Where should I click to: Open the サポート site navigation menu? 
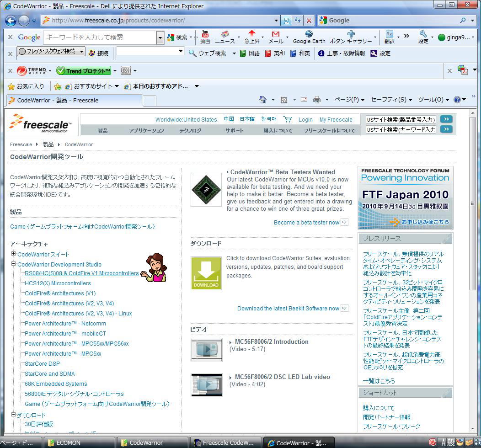click(x=235, y=131)
